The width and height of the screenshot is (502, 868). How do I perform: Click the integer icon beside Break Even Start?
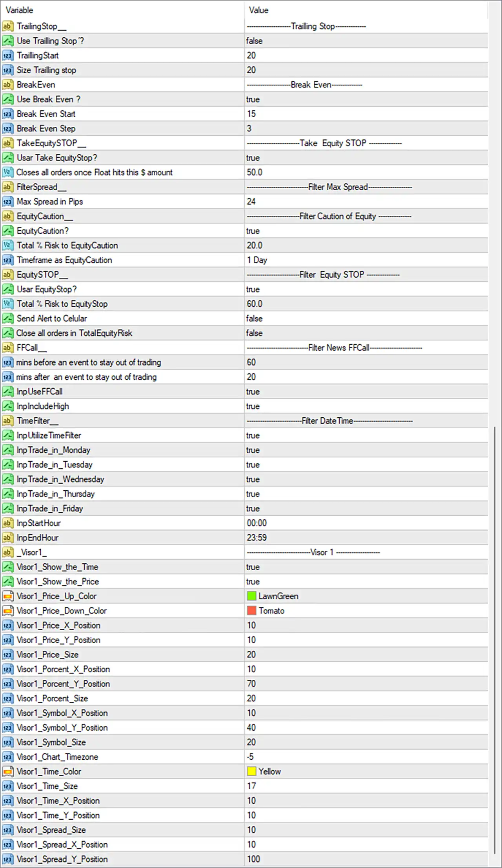click(x=7, y=114)
